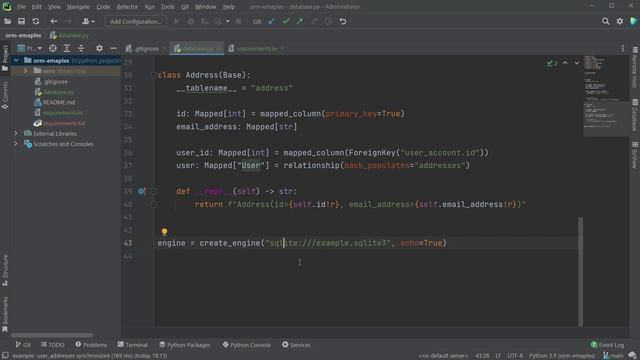Go to previous highlighted problem arrow
Screen dimensions: 640x360
coord(565,63)
